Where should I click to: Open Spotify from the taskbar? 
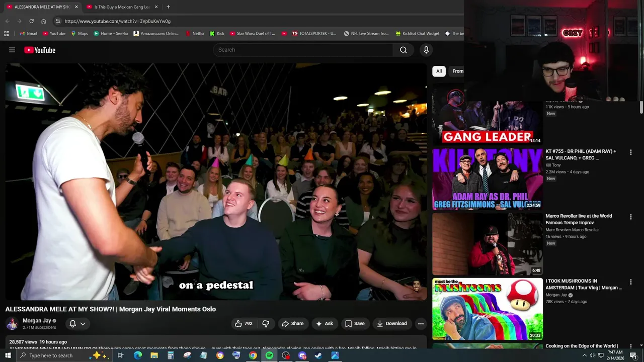click(x=269, y=355)
